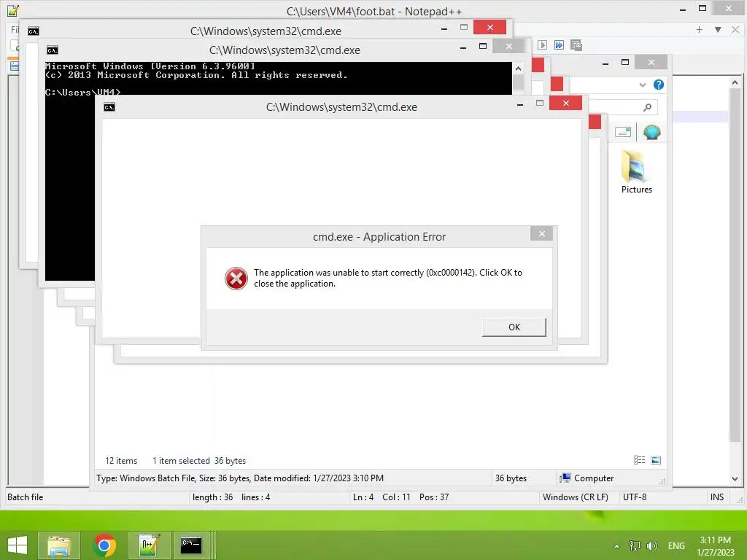The image size is (747, 560).
Task: Click the black cmd.exe window title icon
Action: (53, 50)
